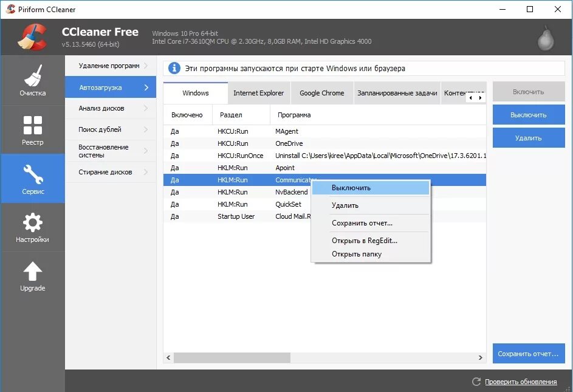Select the Сервис wrench icon
The height and width of the screenshot is (392, 573).
coord(33,174)
